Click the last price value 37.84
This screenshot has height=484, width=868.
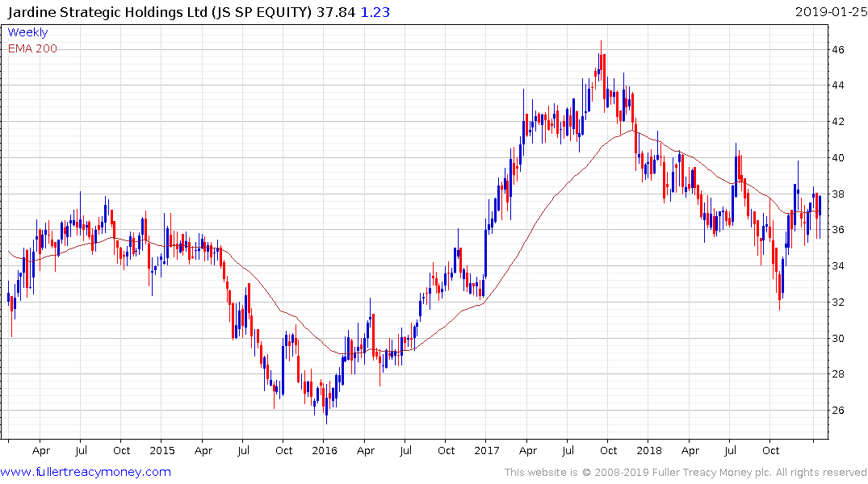coord(336,12)
